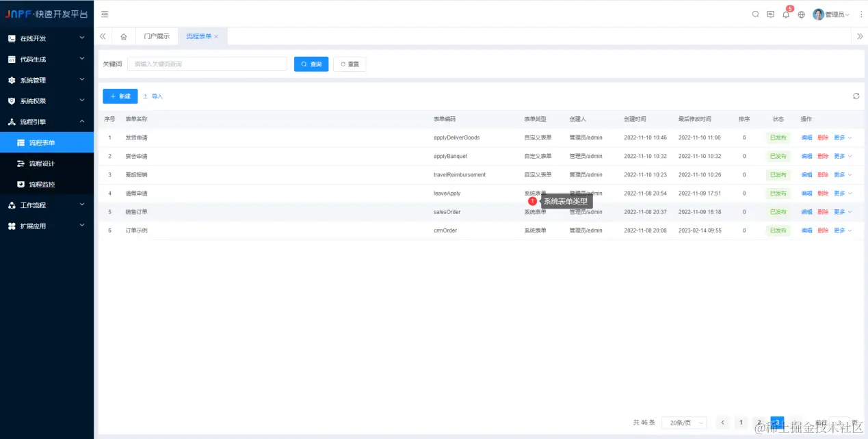Open the 20条/页 page size dropdown
This screenshot has width=868, height=439.
point(684,423)
